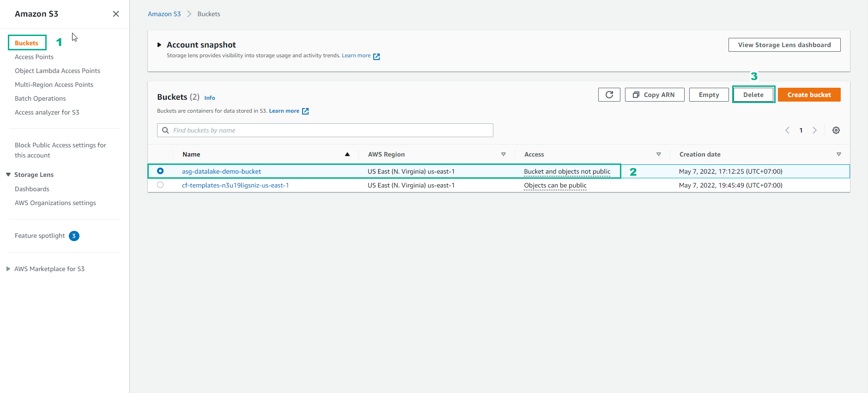Open AWS Organizations settings
868x393 pixels.
coord(55,203)
